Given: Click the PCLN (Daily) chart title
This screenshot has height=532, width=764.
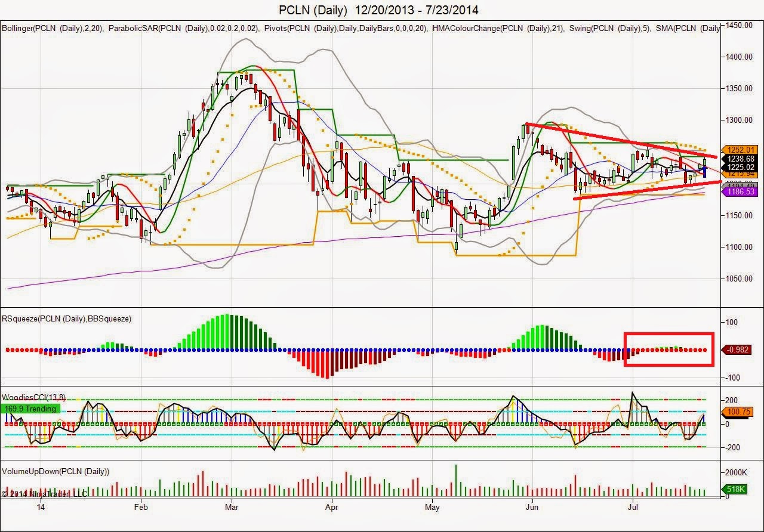Looking at the screenshot, I should (x=379, y=10).
